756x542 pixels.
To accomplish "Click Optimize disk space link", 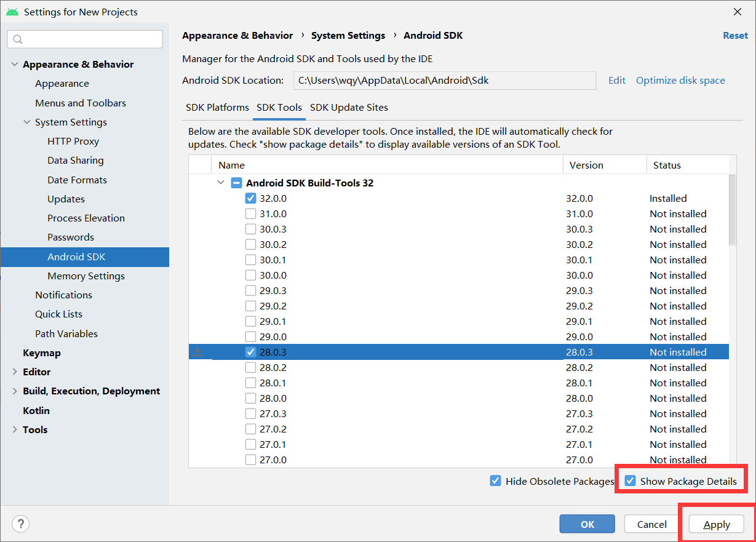I will tap(680, 80).
